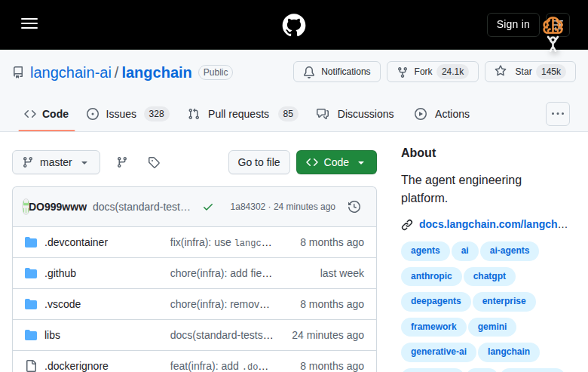Click the link chain icon in About

407,224
